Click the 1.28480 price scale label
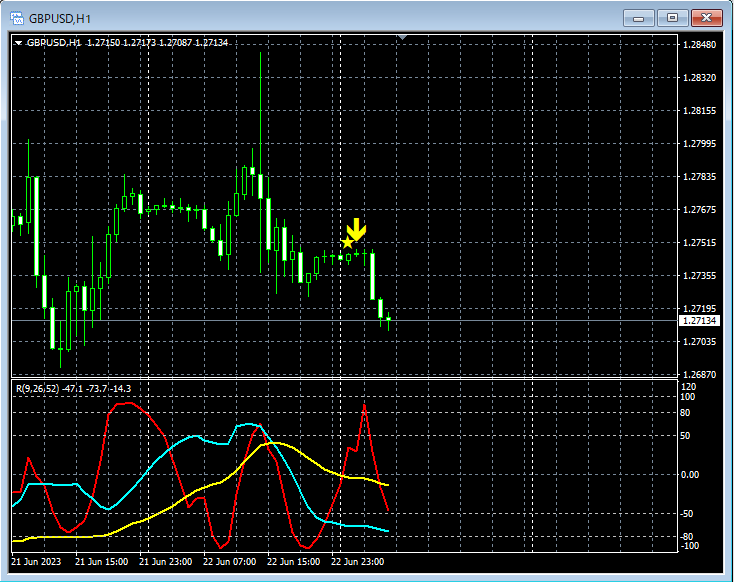Screen dimensions: 735x582 coord(699,45)
